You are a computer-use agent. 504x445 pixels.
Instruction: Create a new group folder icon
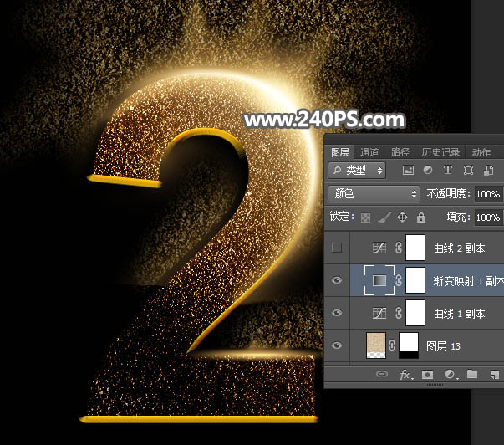point(472,374)
